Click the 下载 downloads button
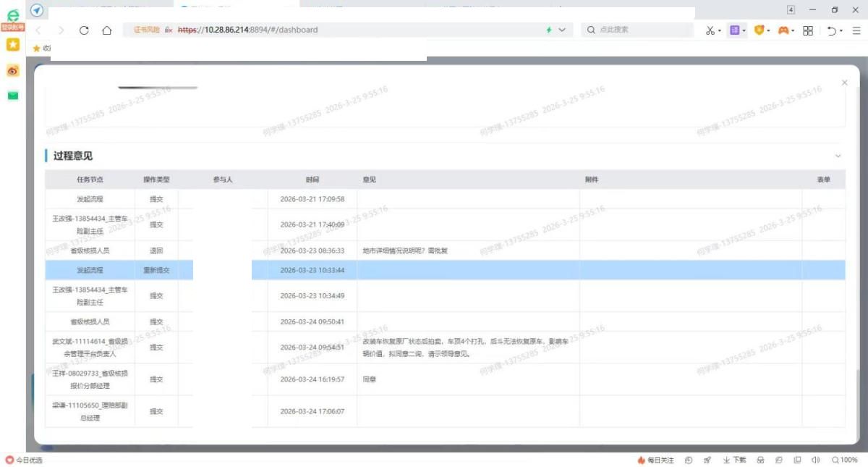Image resolution: width=868 pixels, height=467 pixels. click(734, 460)
